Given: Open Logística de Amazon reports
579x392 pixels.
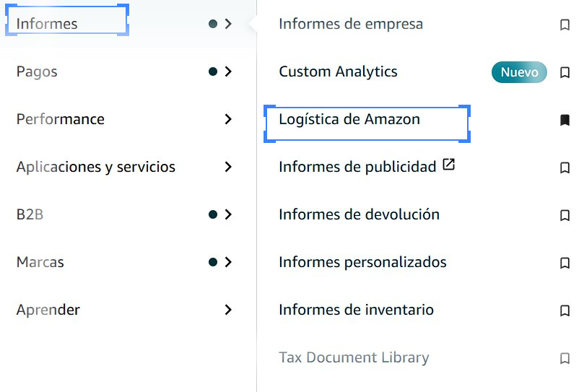Looking at the screenshot, I should pos(349,119).
